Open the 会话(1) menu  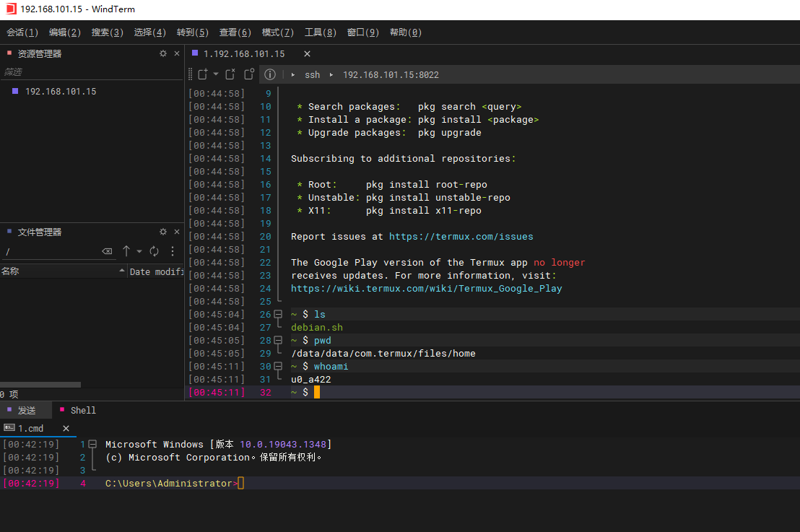click(x=22, y=32)
